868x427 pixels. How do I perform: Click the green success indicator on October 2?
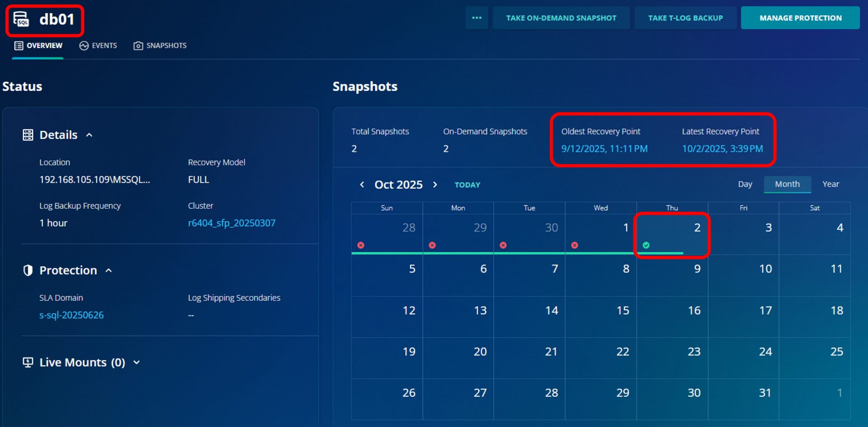[646, 245]
